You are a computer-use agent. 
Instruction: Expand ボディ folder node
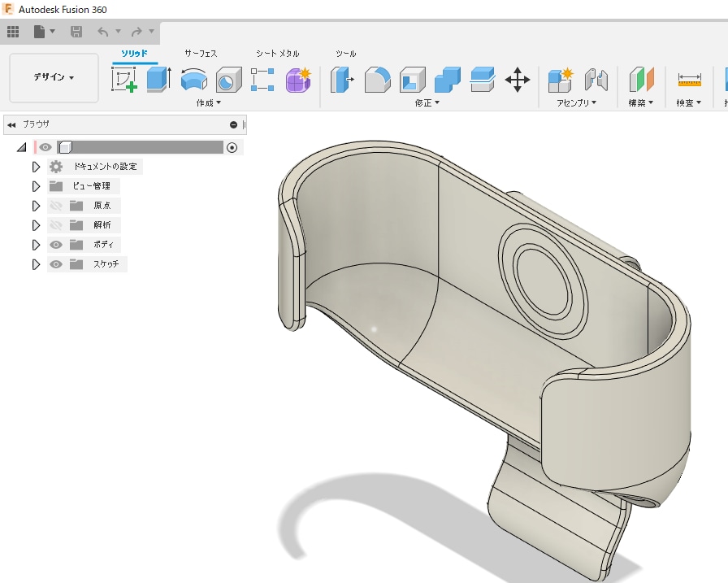36,245
